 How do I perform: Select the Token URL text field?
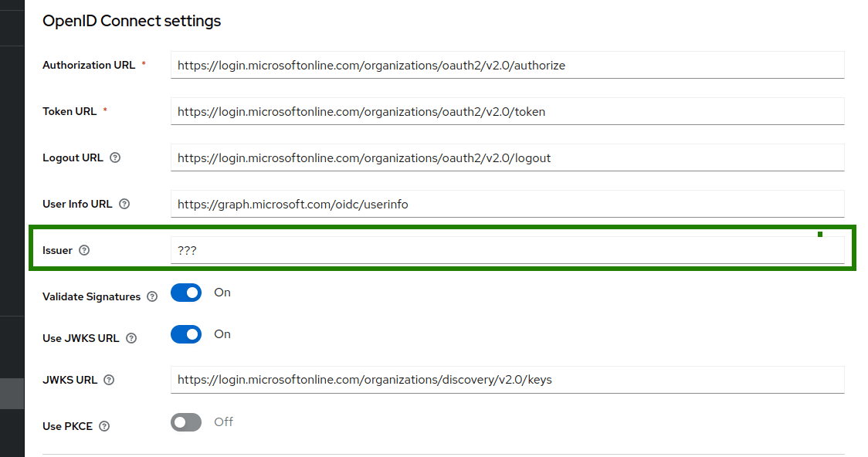click(507, 111)
